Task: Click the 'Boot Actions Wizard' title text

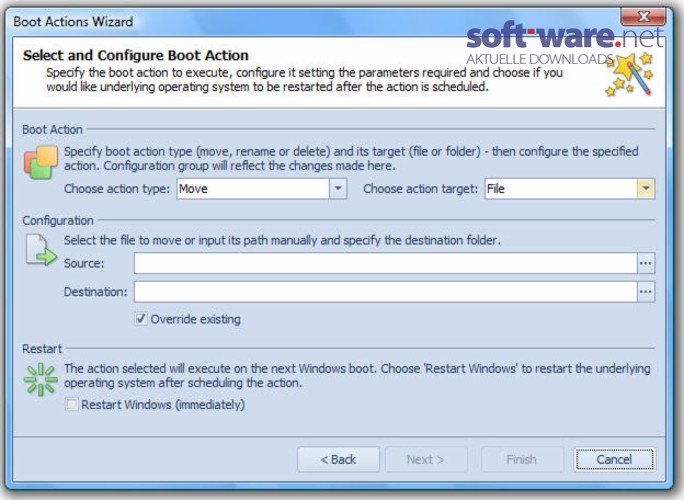Action: click(73, 22)
